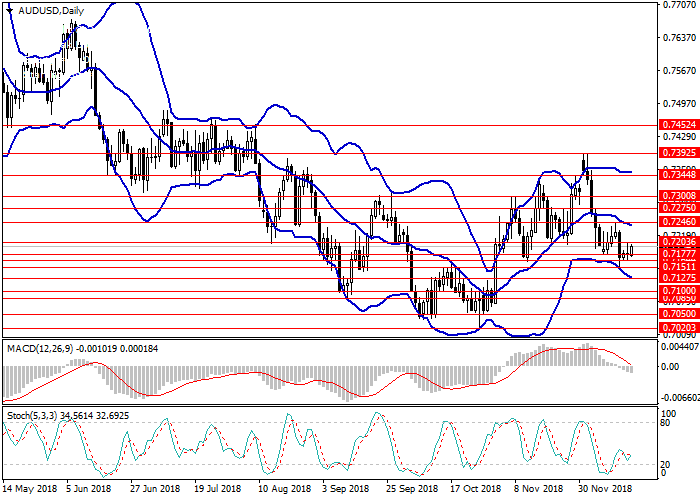Click the Stochastic 80 level axis value

point(667,423)
